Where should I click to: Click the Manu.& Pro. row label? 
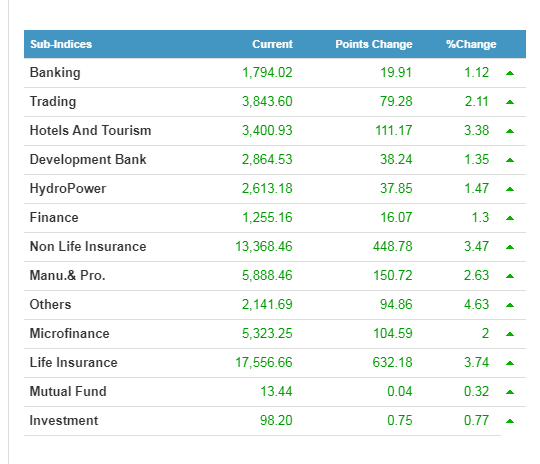pyautogui.click(x=68, y=276)
